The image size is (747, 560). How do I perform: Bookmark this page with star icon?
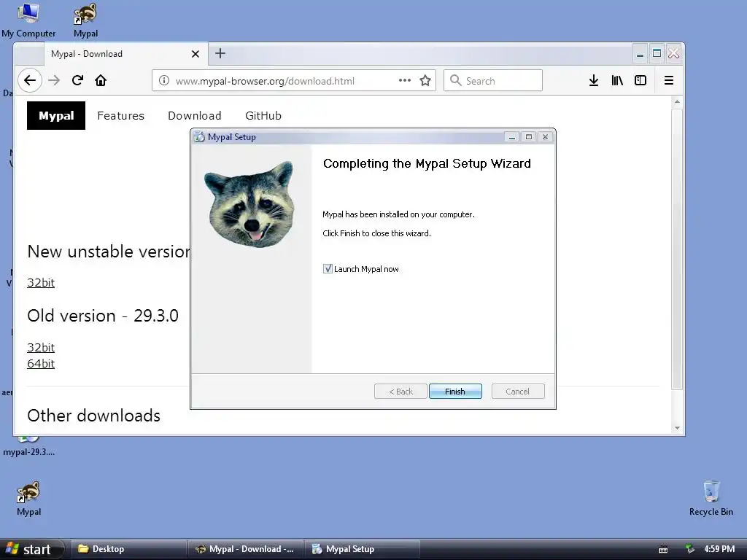coord(425,80)
